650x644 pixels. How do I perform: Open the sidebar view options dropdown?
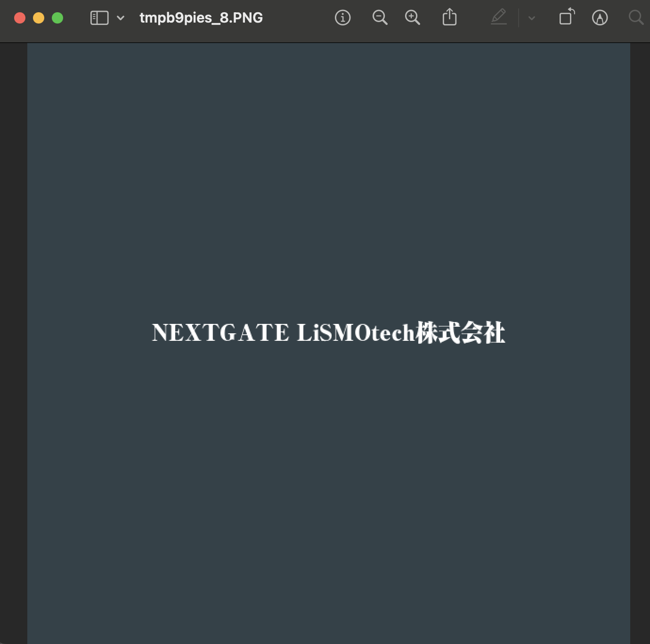(120, 18)
